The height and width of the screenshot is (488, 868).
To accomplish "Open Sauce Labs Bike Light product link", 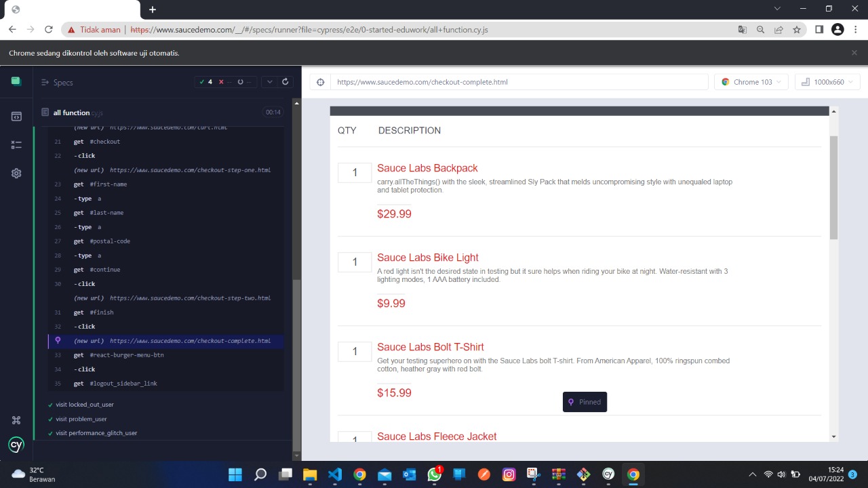I will coord(428,258).
